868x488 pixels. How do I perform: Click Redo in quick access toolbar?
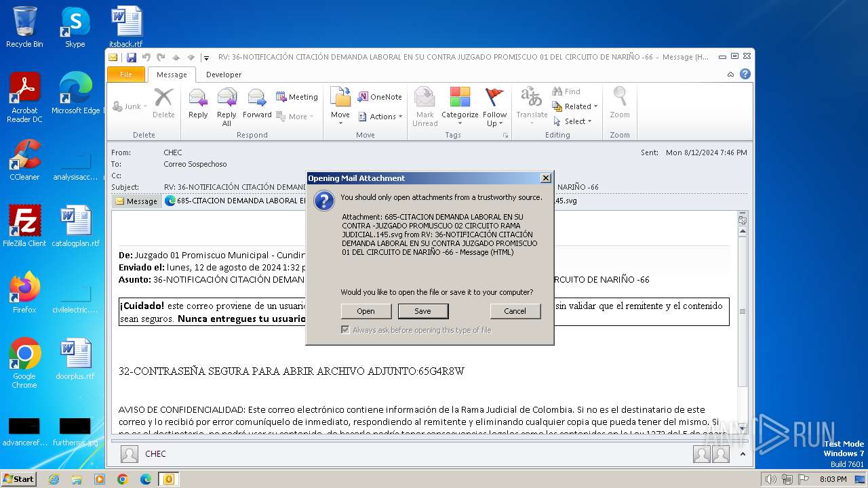[161, 58]
